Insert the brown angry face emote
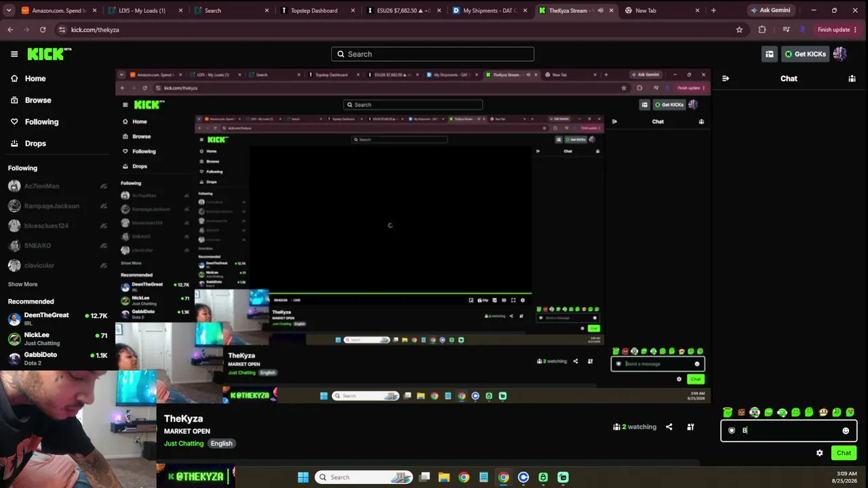868x488 pixels. point(741,412)
